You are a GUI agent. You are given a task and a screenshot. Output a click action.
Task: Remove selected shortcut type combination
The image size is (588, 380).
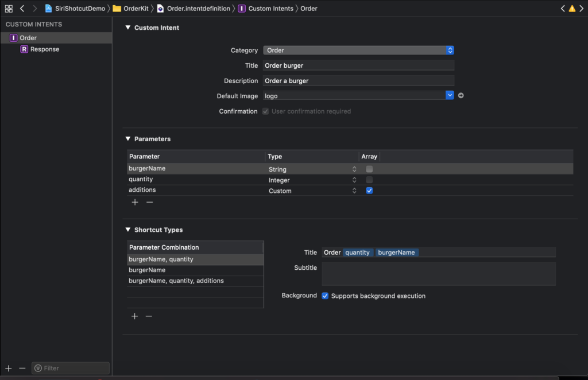coord(149,316)
